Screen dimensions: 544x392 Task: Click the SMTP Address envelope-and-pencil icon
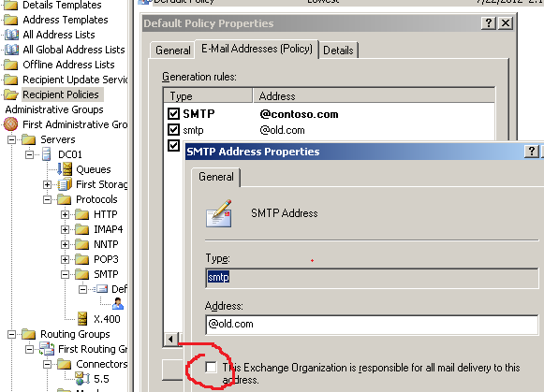point(219,213)
